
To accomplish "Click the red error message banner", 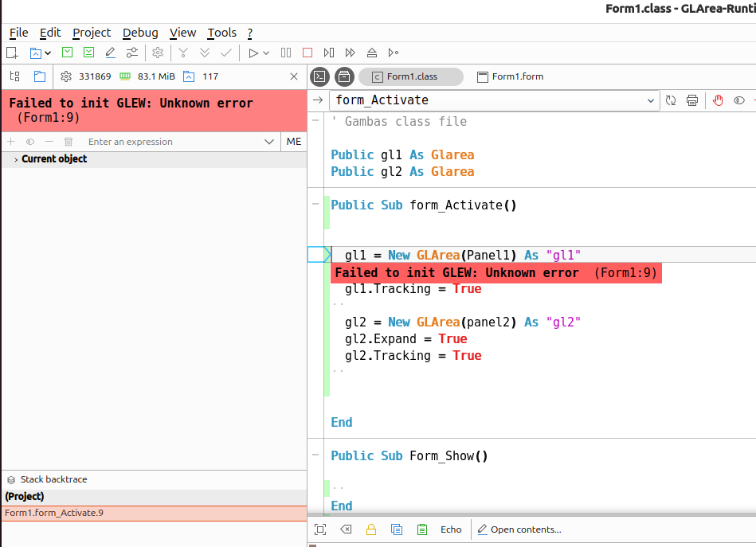I will tap(155, 111).
